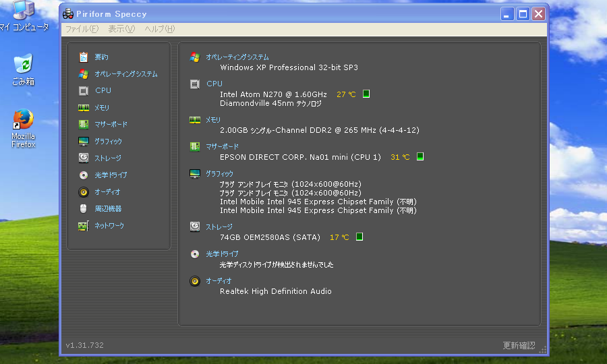Screen dimensions: 607x364
Task: Select the 周辺機器 mouse icon in sidebar
Action: (x=83, y=208)
